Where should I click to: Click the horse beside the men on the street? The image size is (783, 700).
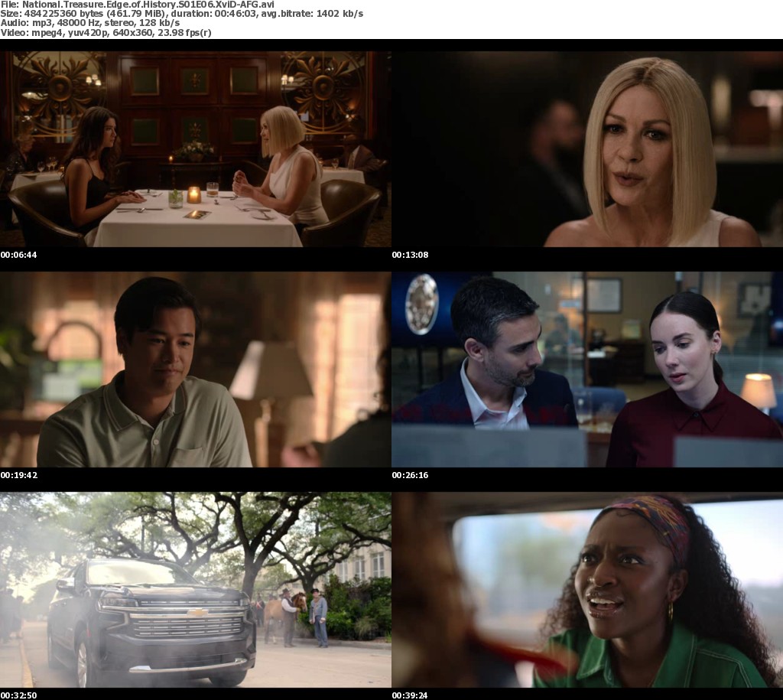272,612
